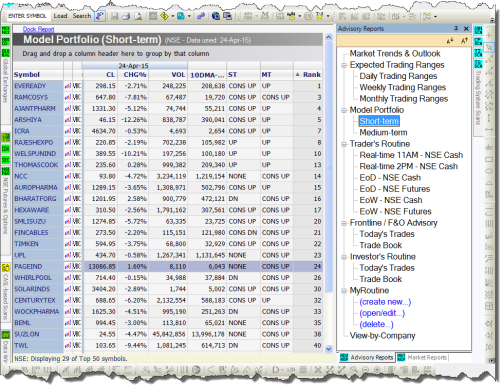500x385 pixels.
Task: Open NSE Futures & Options side tab
Action: pyautogui.click(x=6, y=205)
